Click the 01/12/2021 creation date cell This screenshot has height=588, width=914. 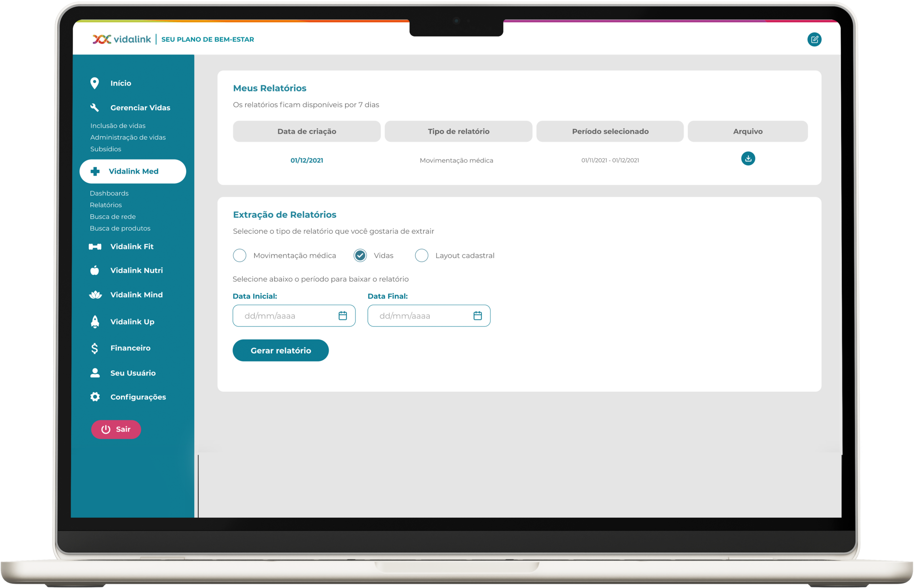click(x=307, y=160)
